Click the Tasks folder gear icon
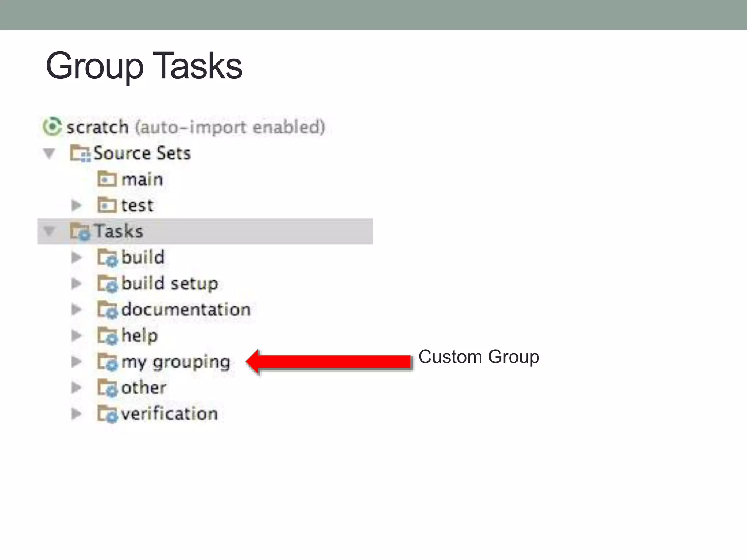Image resolution: width=747 pixels, height=560 pixels. tap(80, 232)
